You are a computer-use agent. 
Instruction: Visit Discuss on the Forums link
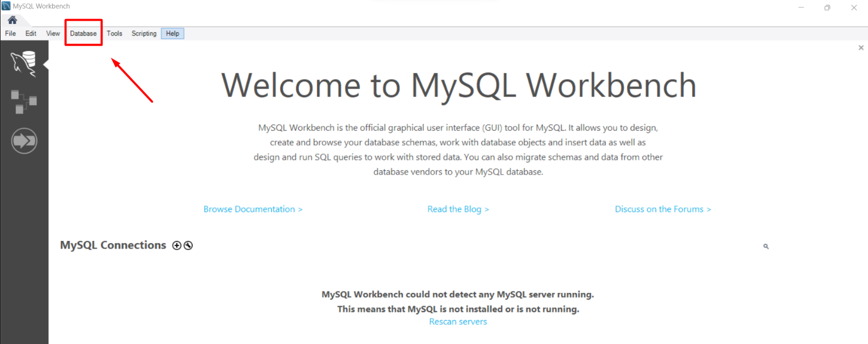pyautogui.click(x=663, y=209)
